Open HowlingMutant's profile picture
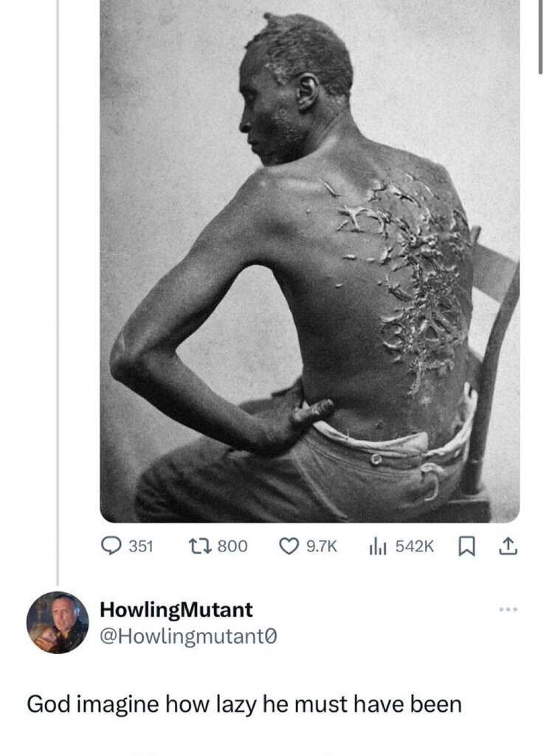 point(58,623)
